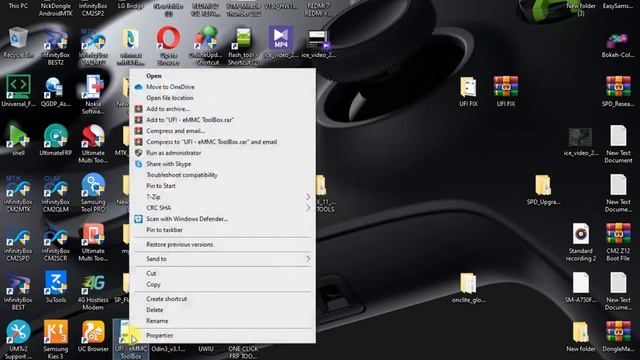The height and width of the screenshot is (360, 640).
Task: Expand the CRC SHA submenu
Action: [222, 208]
